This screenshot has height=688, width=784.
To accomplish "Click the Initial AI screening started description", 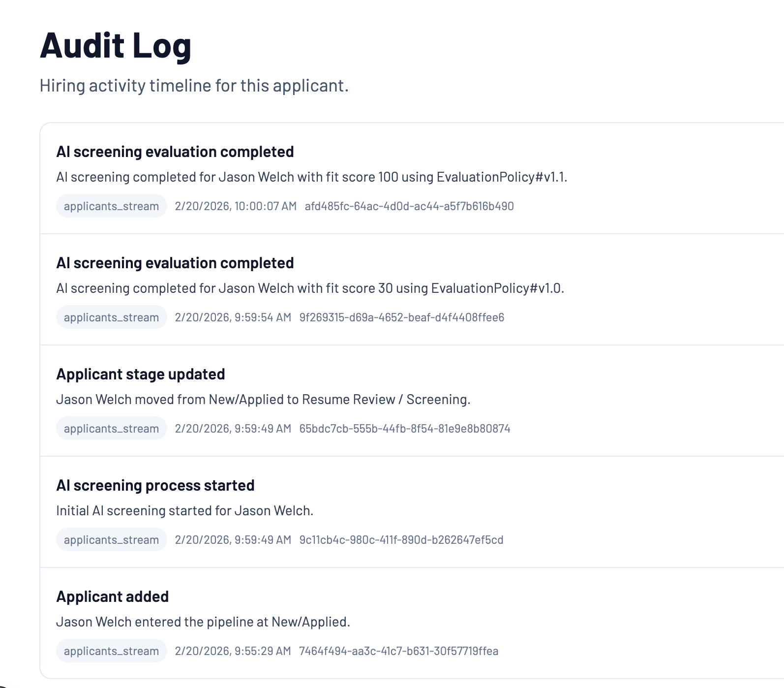I will 184,511.
